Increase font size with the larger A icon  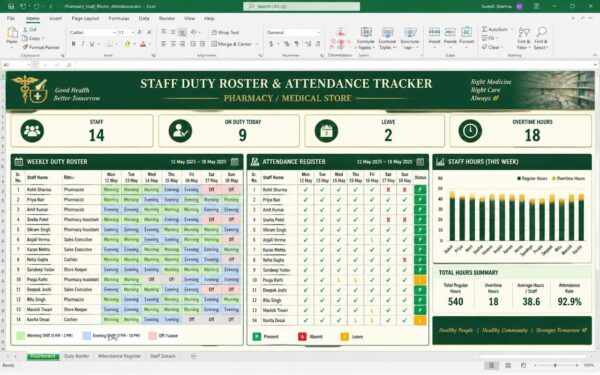(x=140, y=33)
